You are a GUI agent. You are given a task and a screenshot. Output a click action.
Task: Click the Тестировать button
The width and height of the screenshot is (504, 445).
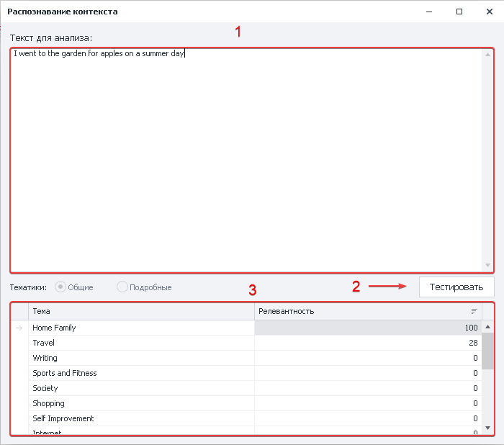click(456, 287)
